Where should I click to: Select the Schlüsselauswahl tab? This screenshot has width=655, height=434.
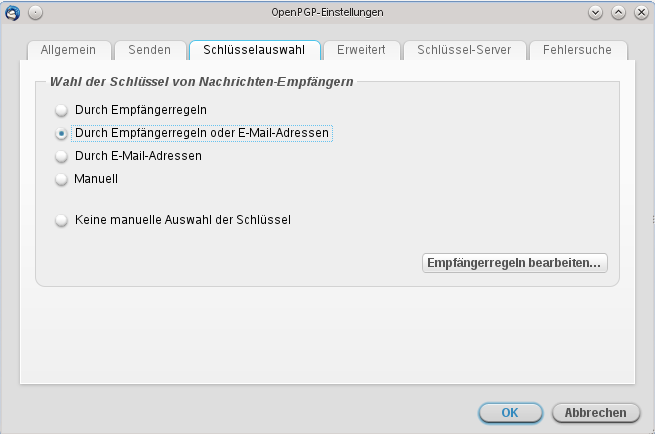[x=254, y=50]
